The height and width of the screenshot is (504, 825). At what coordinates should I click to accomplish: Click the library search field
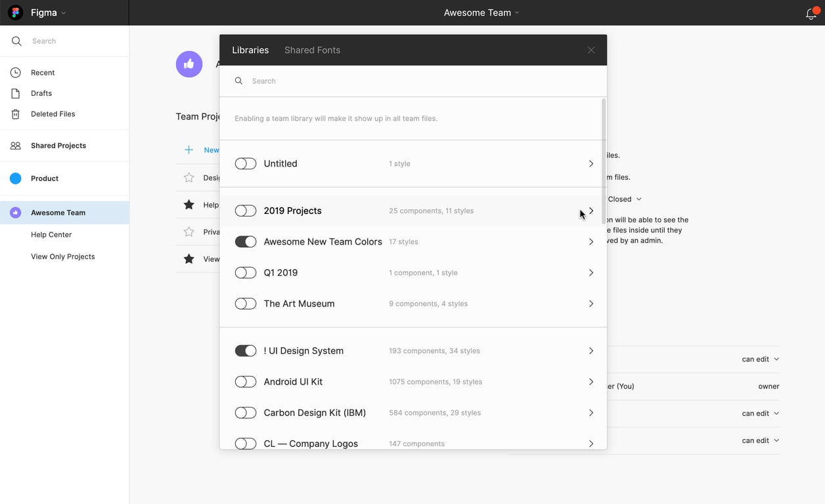[x=414, y=81]
